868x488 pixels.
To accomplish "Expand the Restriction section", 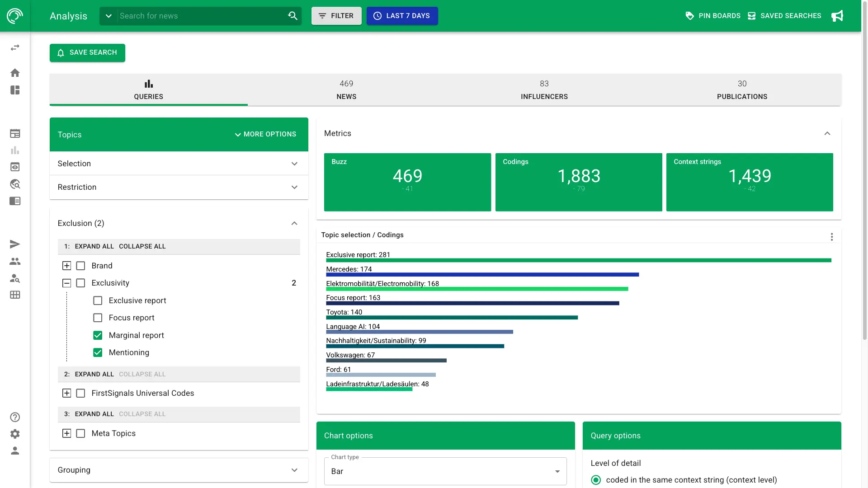I will pos(179,187).
